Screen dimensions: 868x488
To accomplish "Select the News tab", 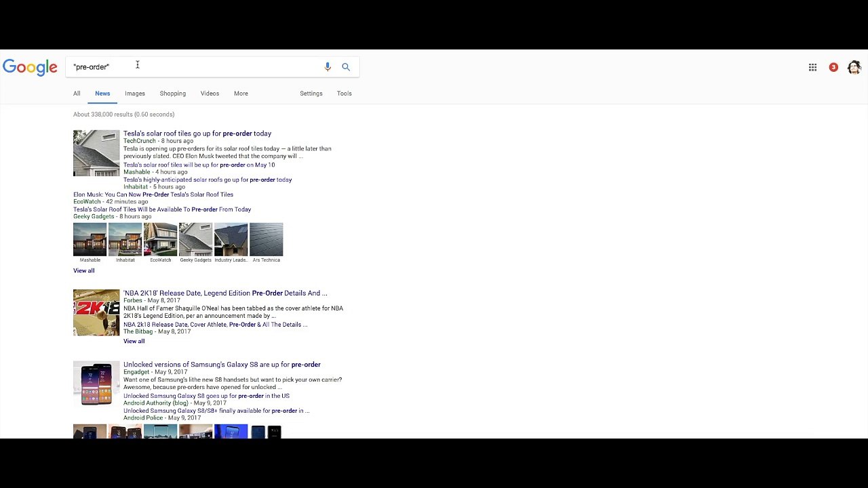I will (102, 94).
